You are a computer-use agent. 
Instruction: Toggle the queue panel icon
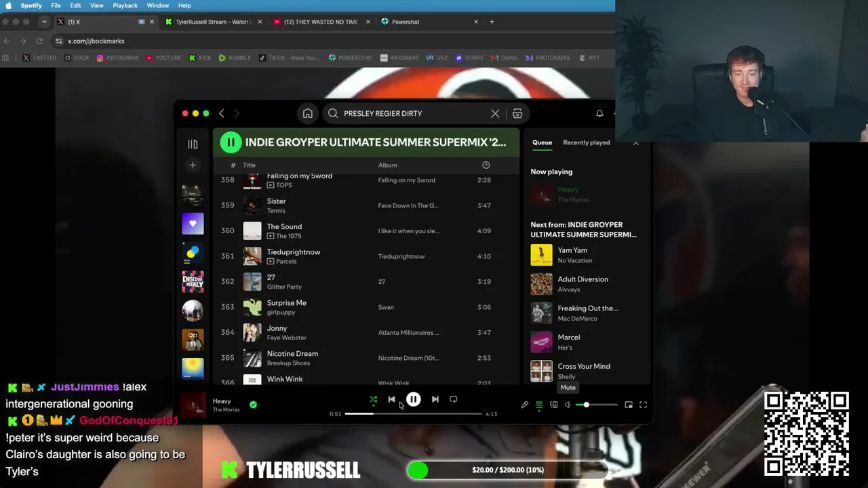pyautogui.click(x=539, y=405)
